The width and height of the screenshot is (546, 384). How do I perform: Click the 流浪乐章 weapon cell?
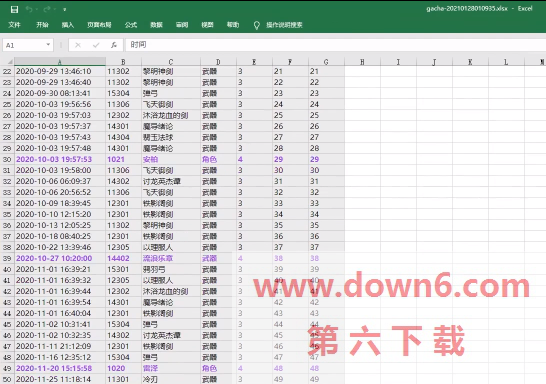(x=171, y=258)
